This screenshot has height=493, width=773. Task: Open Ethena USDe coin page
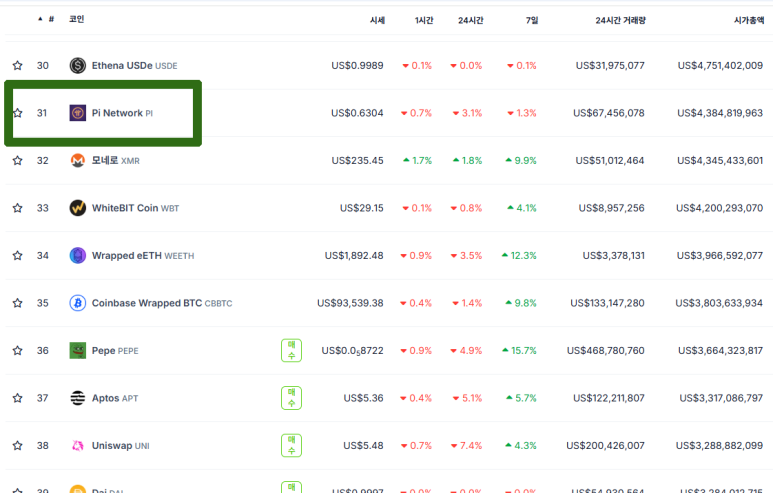tap(135, 66)
